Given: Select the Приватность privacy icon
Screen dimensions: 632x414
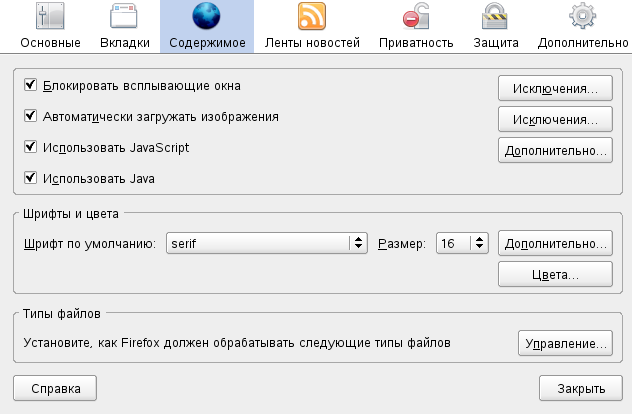Looking at the screenshot, I should tap(416, 17).
